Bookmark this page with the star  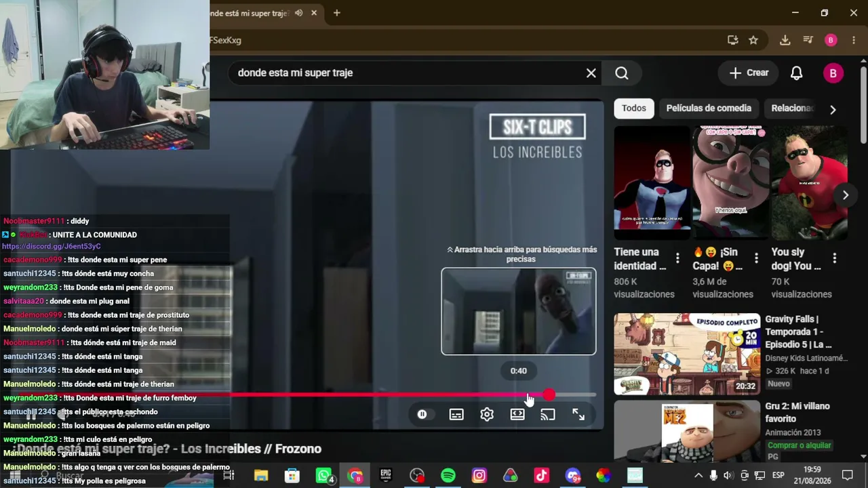753,40
